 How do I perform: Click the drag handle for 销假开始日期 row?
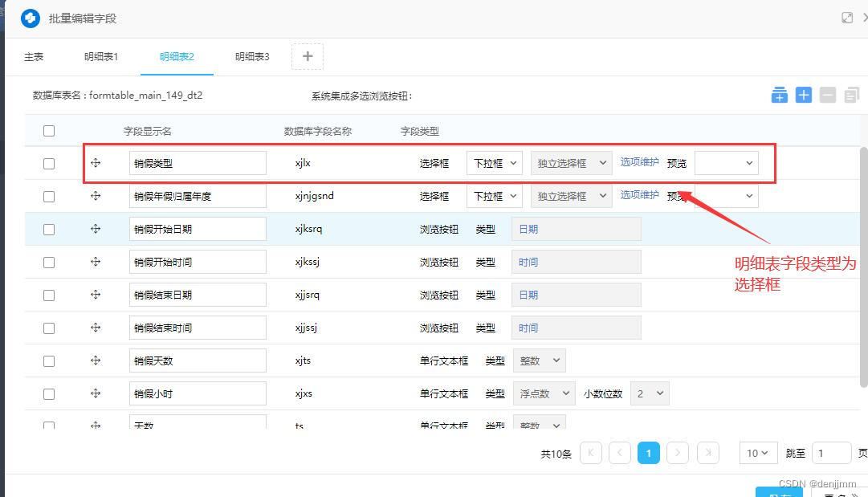point(96,228)
